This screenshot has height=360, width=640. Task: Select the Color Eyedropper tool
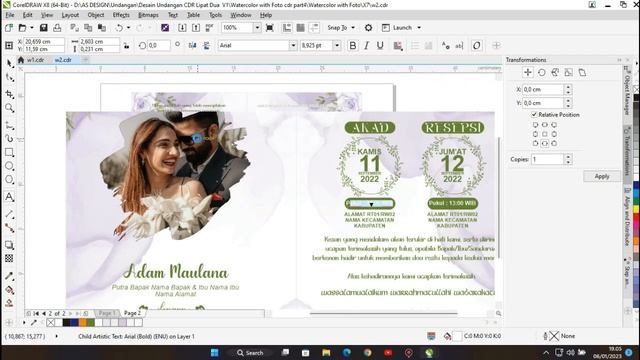coord(10,276)
